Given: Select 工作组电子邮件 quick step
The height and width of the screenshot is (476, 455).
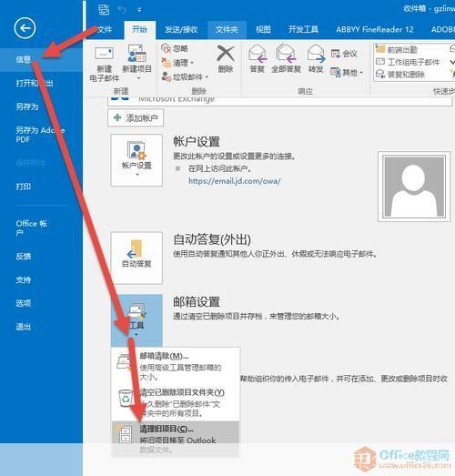Looking at the screenshot, I should 408,62.
